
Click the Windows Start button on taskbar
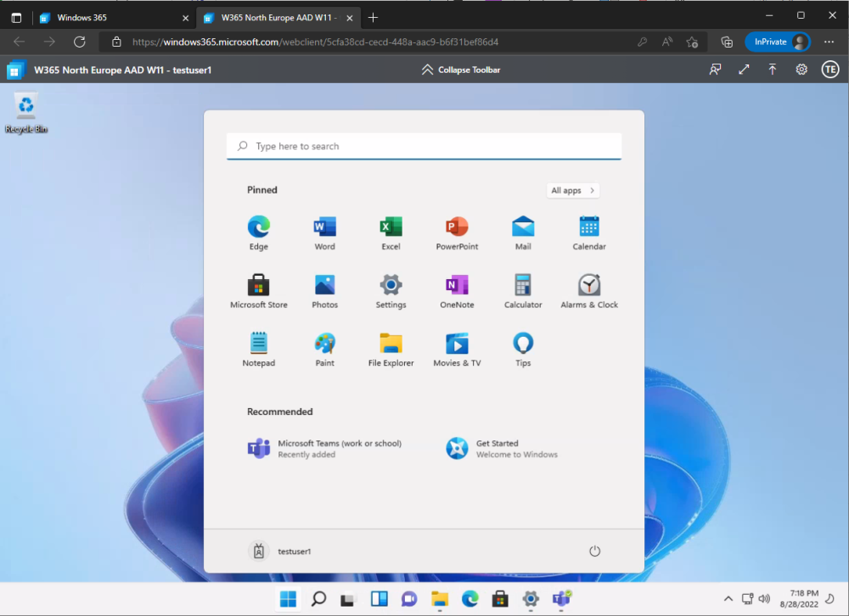(288, 599)
